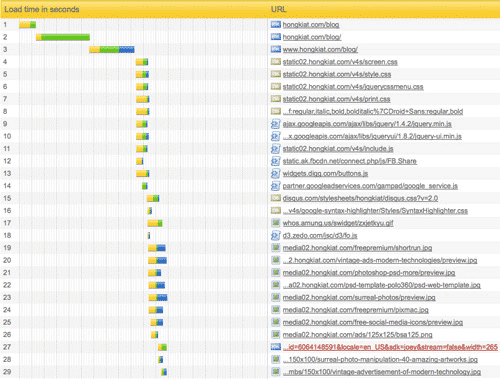Click the waterfall load bar in row 23

pyautogui.click(x=158, y=297)
